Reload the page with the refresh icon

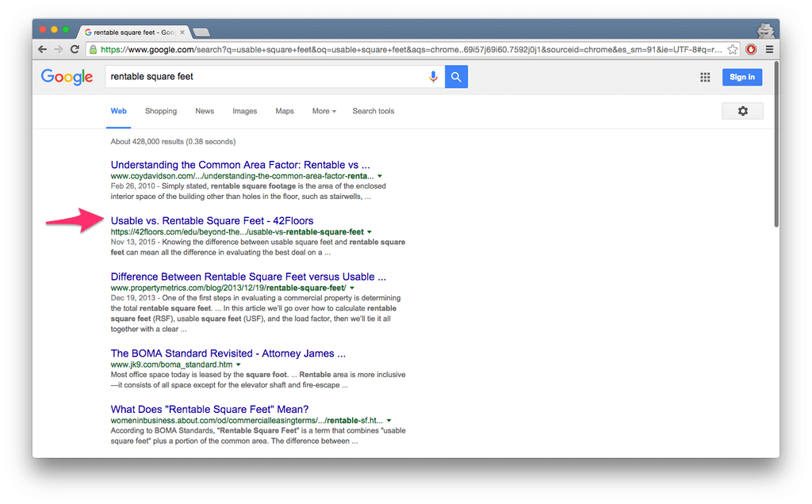pos(75,49)
